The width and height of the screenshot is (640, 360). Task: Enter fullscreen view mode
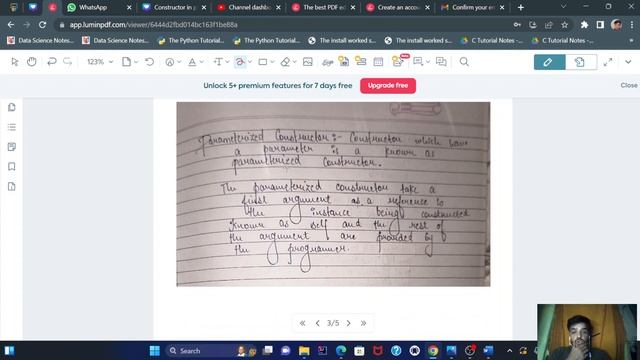[x=608, y=62]
